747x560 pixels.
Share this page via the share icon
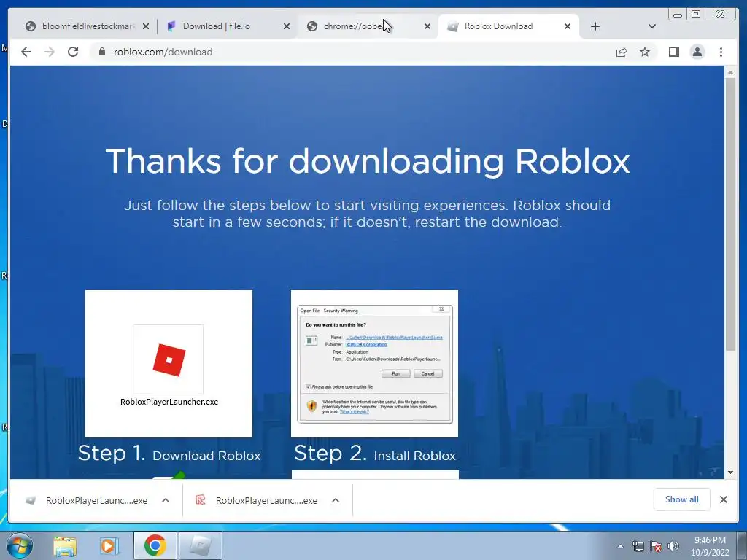(x=622, y=52)
